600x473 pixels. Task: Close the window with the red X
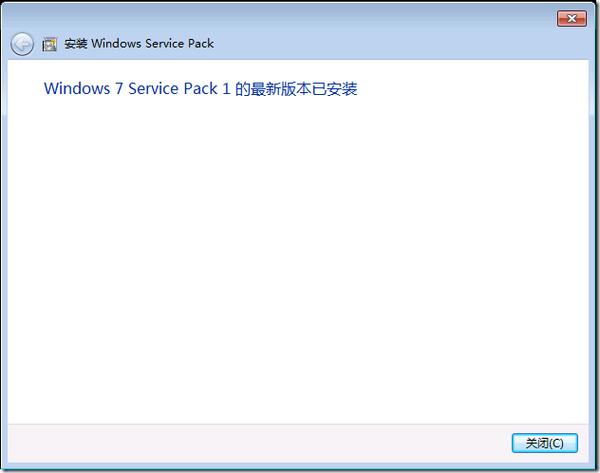tap(571, 18)
